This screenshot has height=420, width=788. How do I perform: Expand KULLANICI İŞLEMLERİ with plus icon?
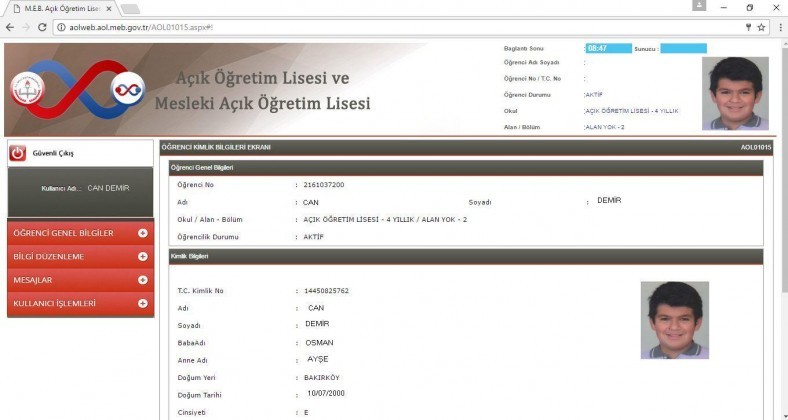click(142, 303)
